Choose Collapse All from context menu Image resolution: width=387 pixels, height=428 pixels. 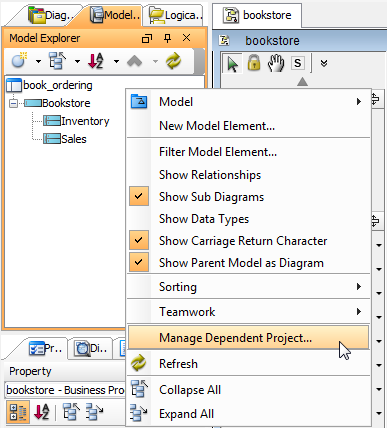[x=248, y=390]
